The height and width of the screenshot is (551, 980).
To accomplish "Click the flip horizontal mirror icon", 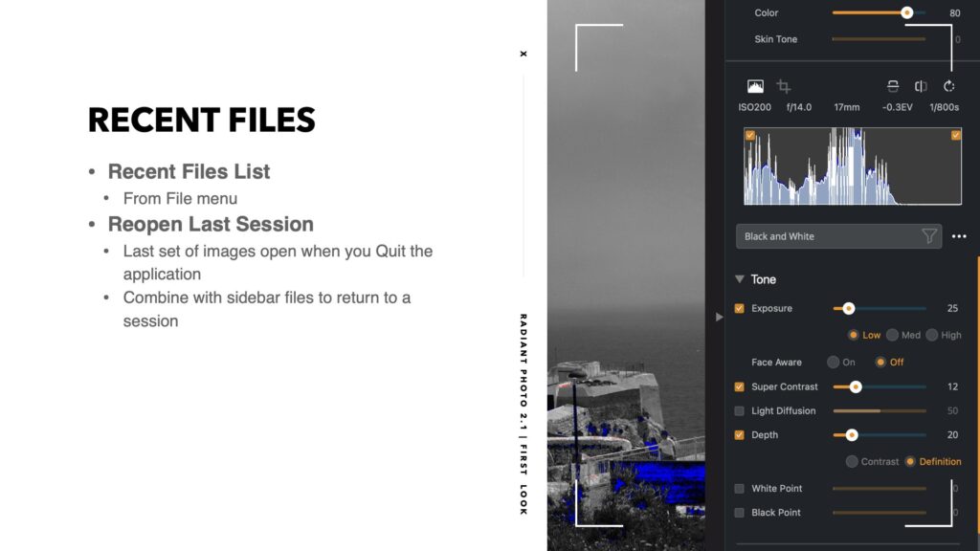I will (921, 86).
